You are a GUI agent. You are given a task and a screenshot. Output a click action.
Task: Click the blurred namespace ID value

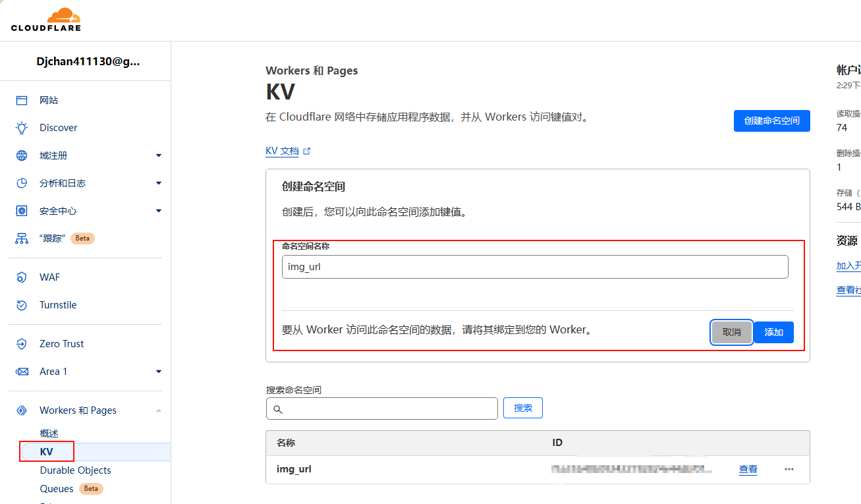(632, 470)
